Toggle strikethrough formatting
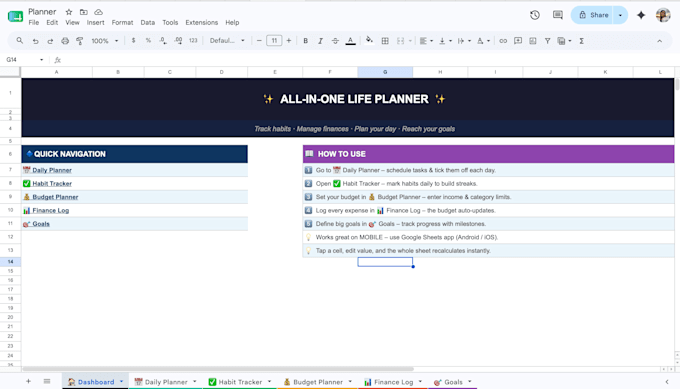 coord(335,41)
